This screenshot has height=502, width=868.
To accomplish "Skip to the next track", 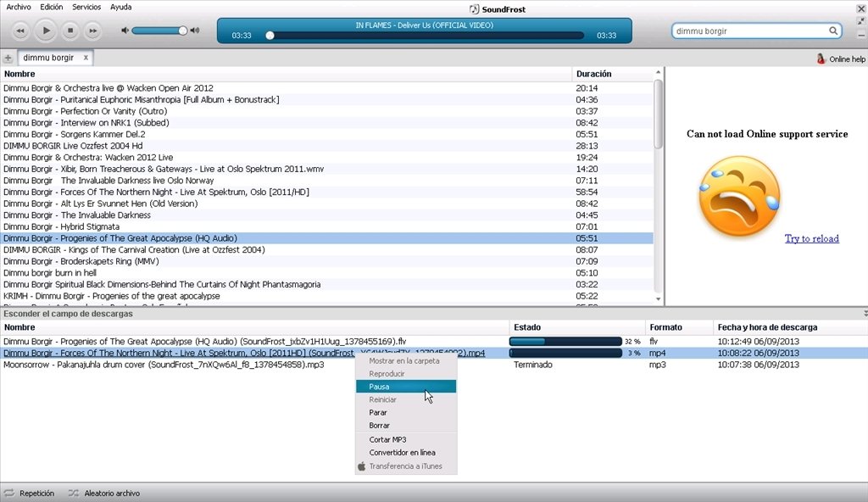I will click(x=93, y=31).
